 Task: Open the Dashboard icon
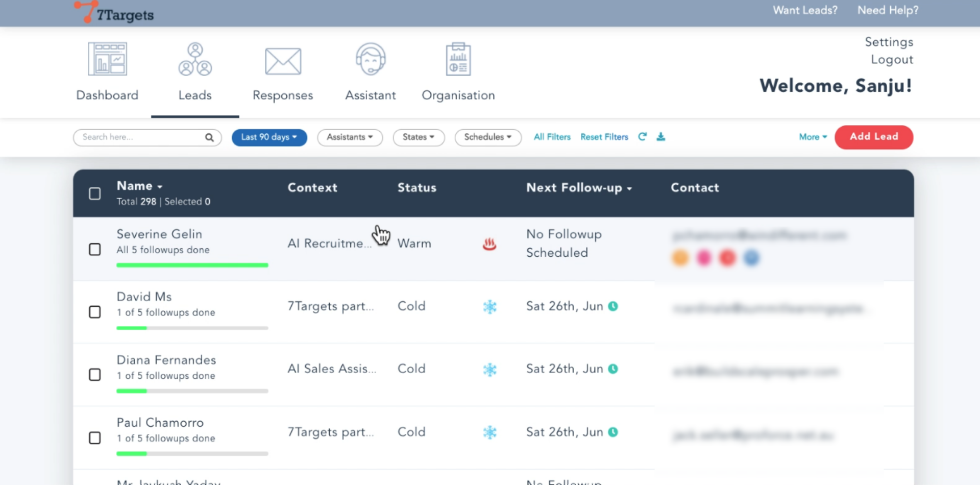[107, 59]
